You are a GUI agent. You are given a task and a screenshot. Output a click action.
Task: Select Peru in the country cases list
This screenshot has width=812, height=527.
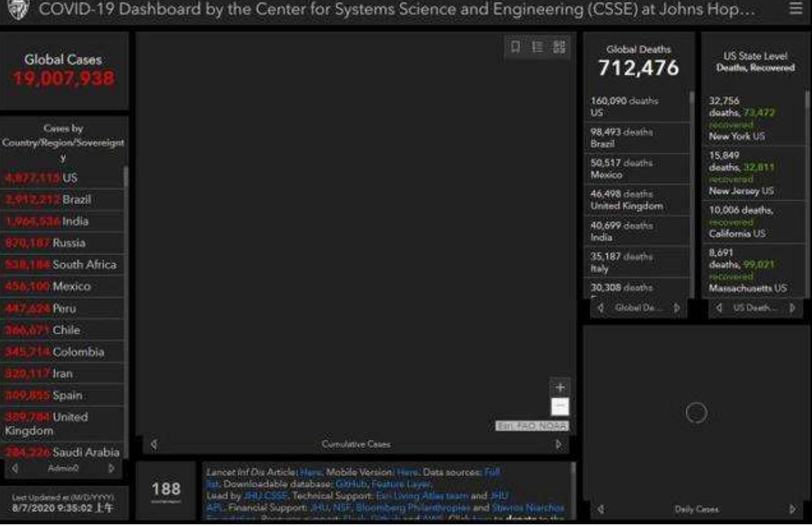[62, 308]
